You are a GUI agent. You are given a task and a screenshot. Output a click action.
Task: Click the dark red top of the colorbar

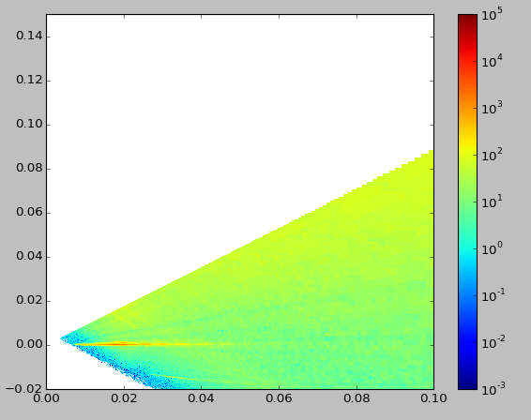[x=467, y=21]
